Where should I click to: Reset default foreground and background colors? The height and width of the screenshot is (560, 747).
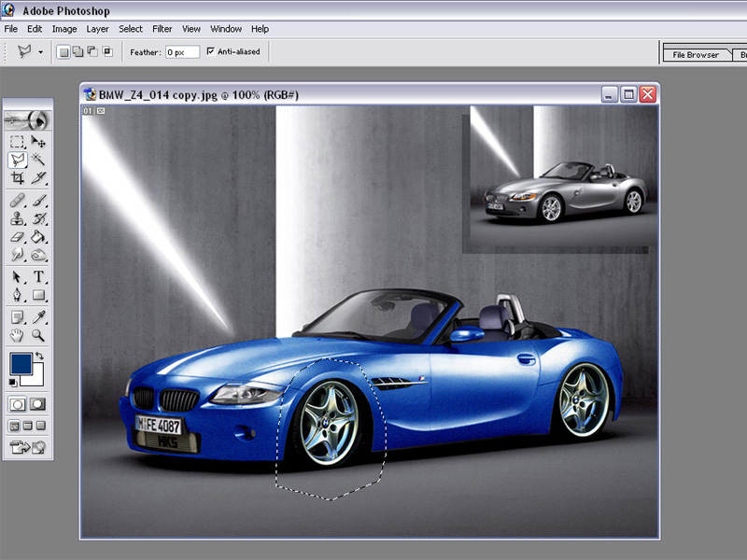click(13, 383)
